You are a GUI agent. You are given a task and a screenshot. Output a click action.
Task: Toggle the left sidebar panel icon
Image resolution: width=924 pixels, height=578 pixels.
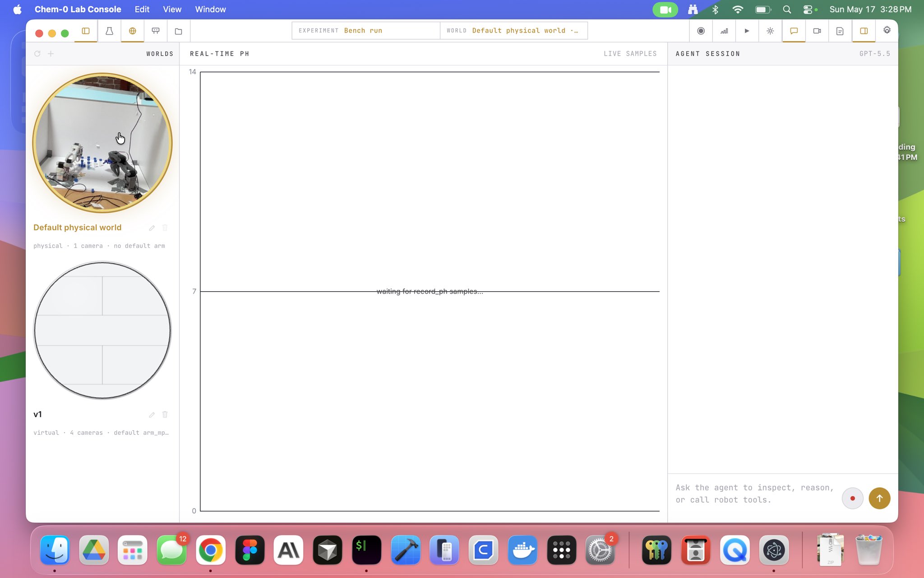(x=86, y=31)
